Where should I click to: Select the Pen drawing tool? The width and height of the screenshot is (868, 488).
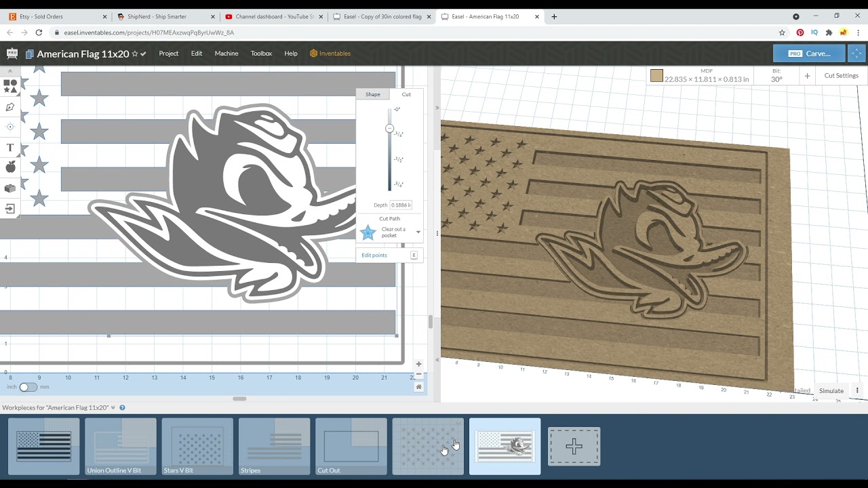click(x=10, y=106)
